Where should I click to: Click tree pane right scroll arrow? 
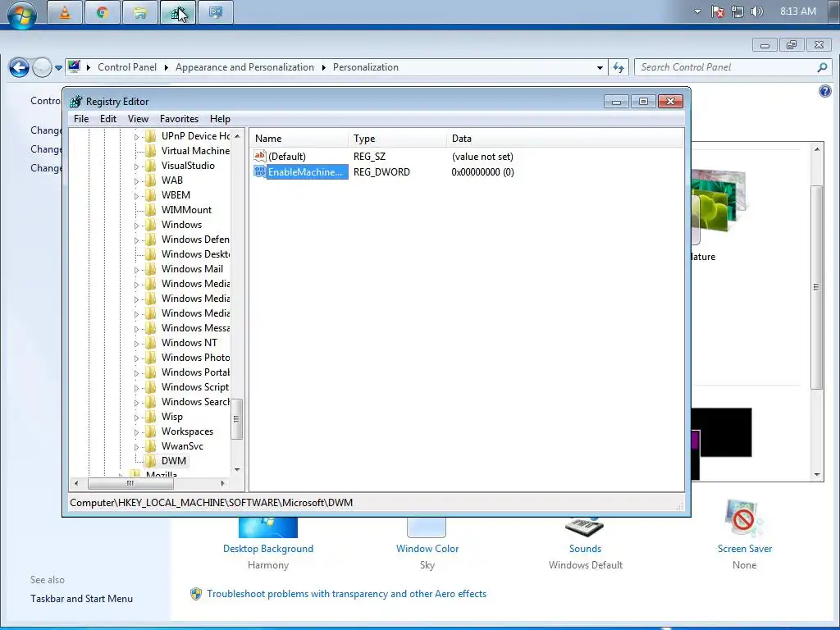pos(223,483)
